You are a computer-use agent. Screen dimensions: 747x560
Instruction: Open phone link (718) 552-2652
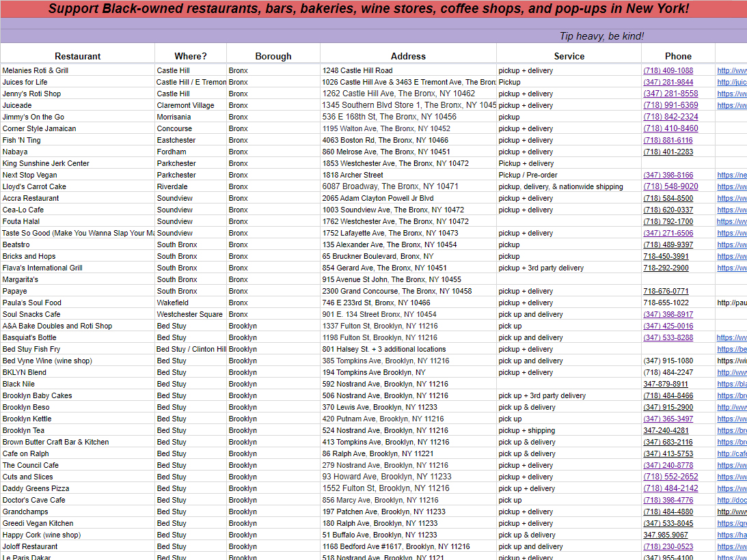pos(670,477)
